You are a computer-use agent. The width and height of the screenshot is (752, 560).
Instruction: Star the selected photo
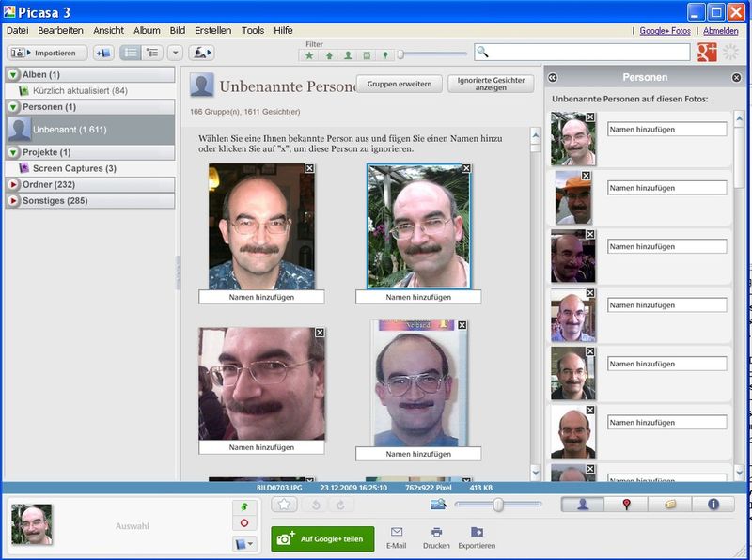[x=284, y=504]
